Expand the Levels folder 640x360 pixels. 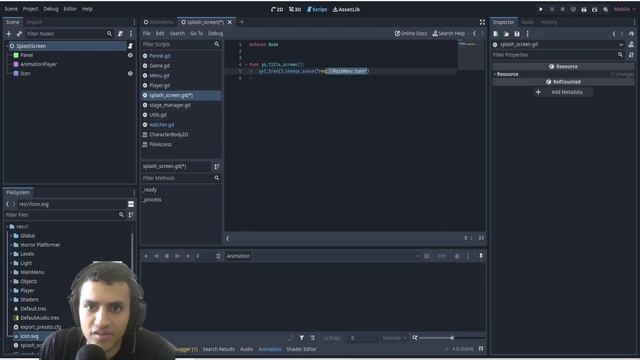[11, 254]
